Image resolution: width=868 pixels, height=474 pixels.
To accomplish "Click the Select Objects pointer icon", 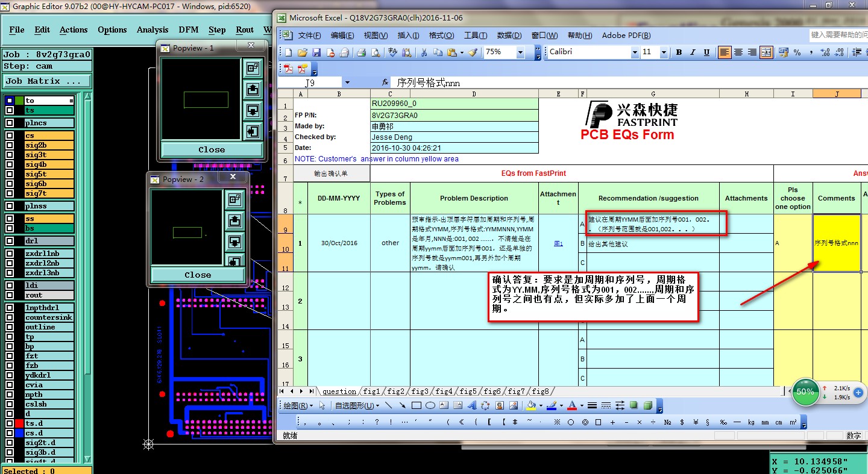I will (322, 405).
